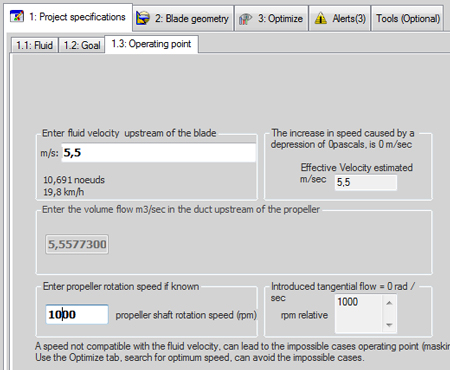The width and height of the screenshot is (450, 370).
Task: Click the rpm relative down arrow
Action: (389, 325)
